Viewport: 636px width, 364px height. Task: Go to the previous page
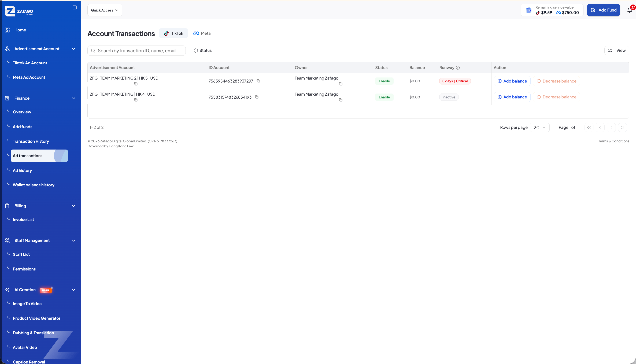click(x=600, y=128)
